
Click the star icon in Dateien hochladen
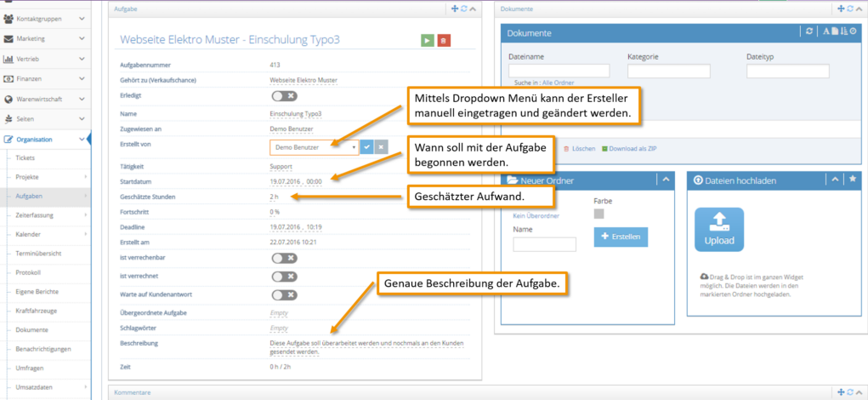tap(853, 180)
